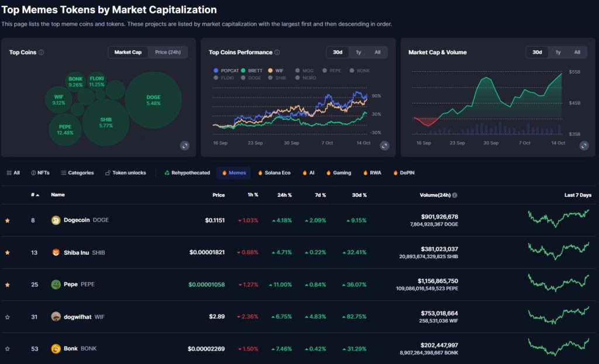The height and width of the screenshot is (364, 599).
Task: Select the Memes category tab
Action: coord(234,173)
